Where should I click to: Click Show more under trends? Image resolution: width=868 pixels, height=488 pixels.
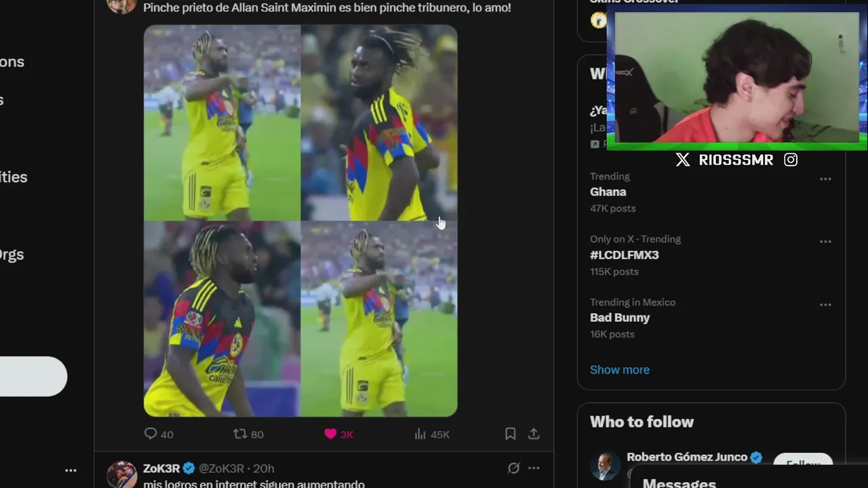[620, 369]
